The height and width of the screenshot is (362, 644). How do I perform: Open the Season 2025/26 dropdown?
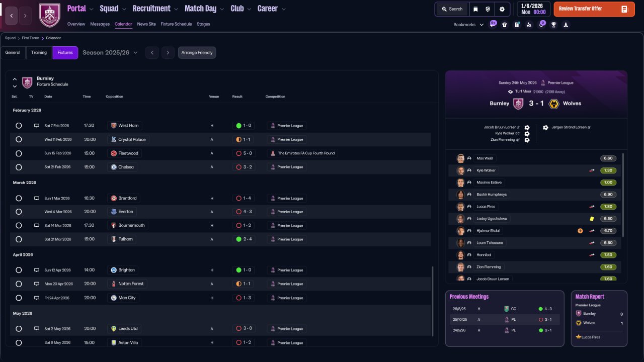point(110,53)
